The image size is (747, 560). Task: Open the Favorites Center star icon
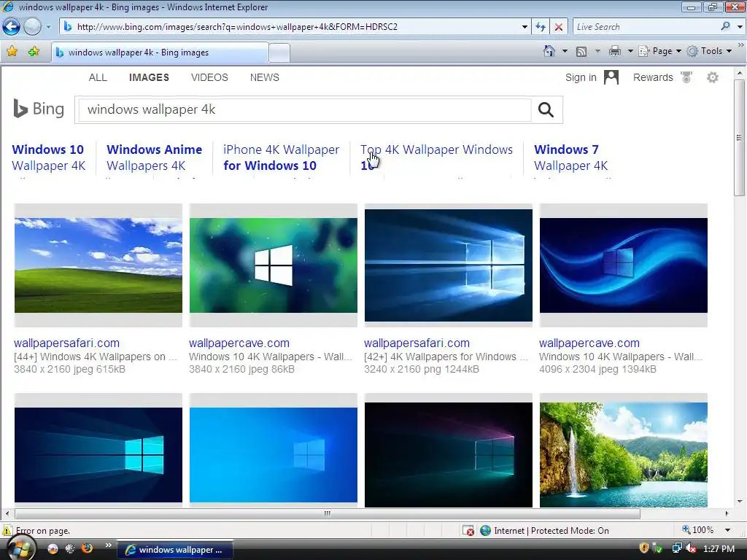click(x=12, y=52)
